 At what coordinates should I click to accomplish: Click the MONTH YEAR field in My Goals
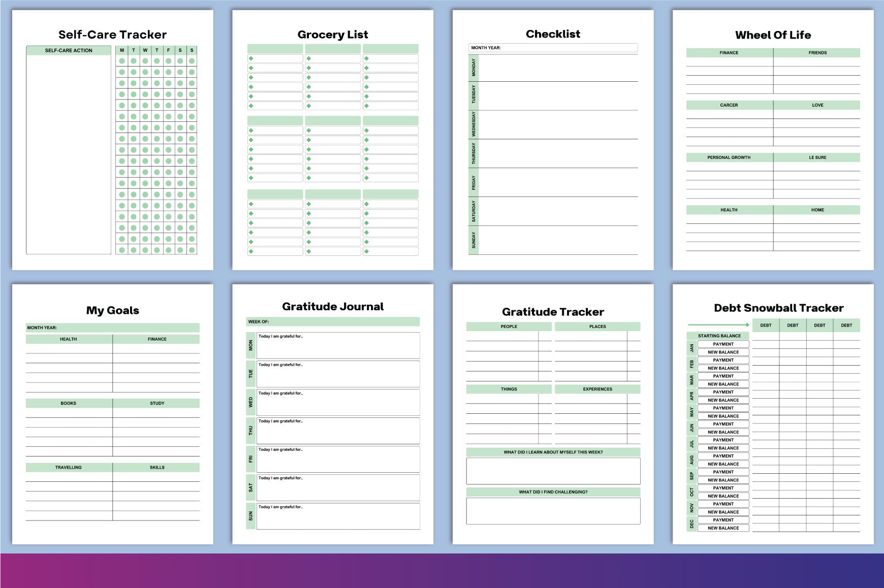pyautogui.click(x=113, y=328)
